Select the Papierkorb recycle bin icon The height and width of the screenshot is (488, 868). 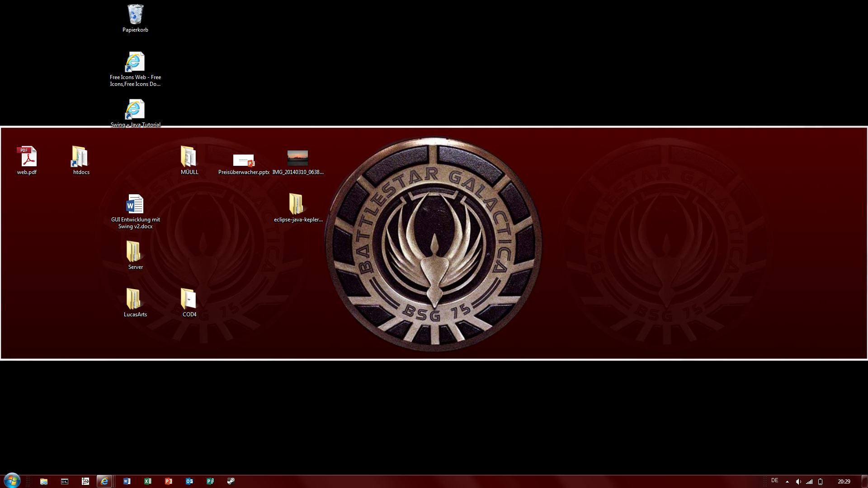point(135,19)
